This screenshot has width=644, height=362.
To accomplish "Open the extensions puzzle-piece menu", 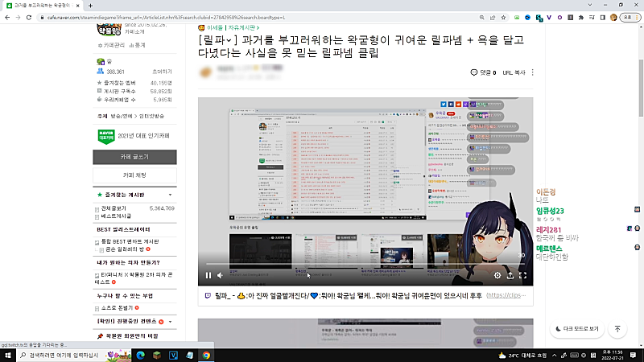I will pos(581,17).
